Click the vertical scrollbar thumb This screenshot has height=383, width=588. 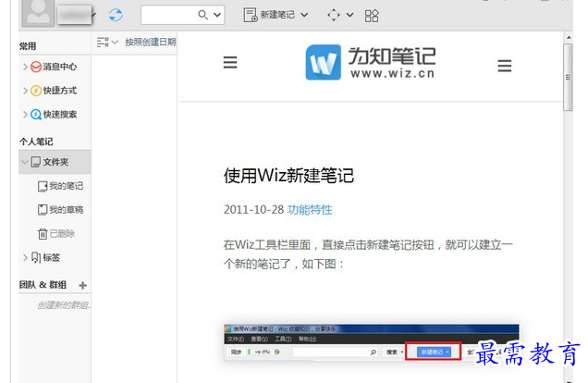click(x=569, y=78)
